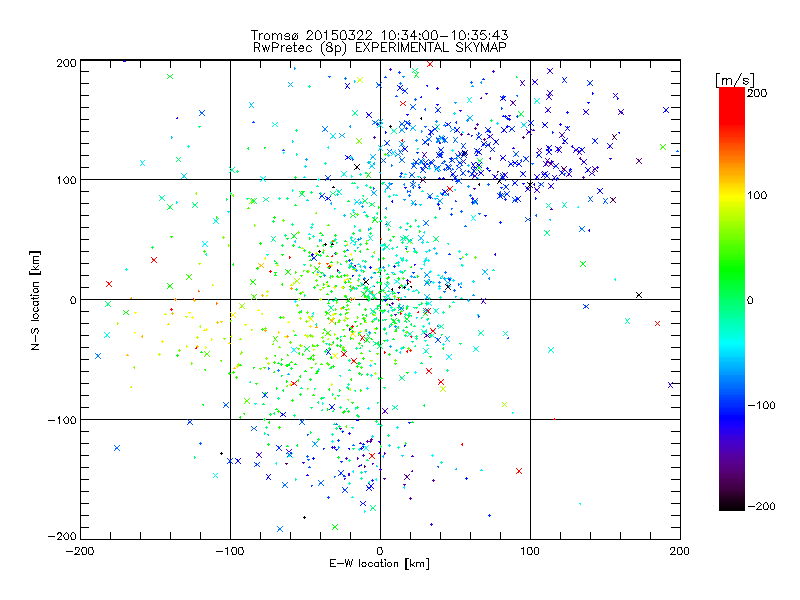Click the subtitle 'RwPretec (8p) EXPERIMENTAL SKYMAP'
Viewport: 800px width, 600px height.
pos(380,47)
